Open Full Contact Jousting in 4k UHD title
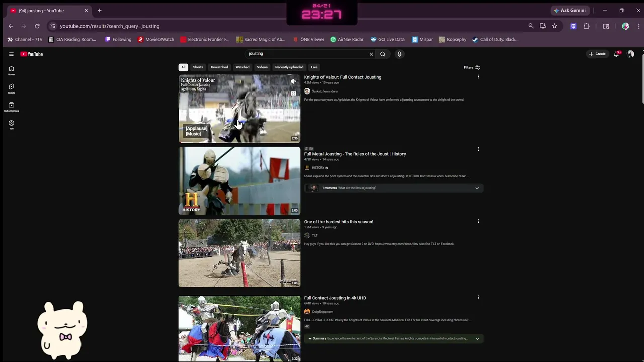644x362 pixels. [x=335, y=298]
